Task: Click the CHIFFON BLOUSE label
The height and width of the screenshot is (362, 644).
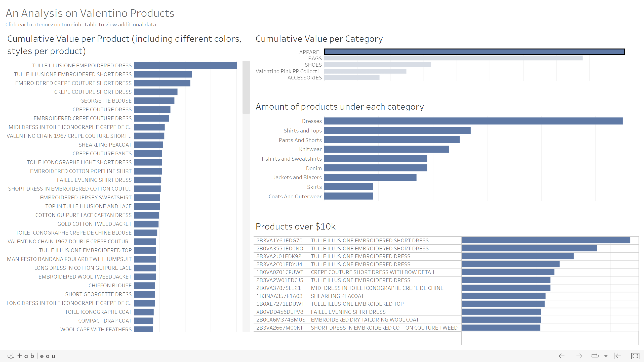Action: [x=110, y=285]
